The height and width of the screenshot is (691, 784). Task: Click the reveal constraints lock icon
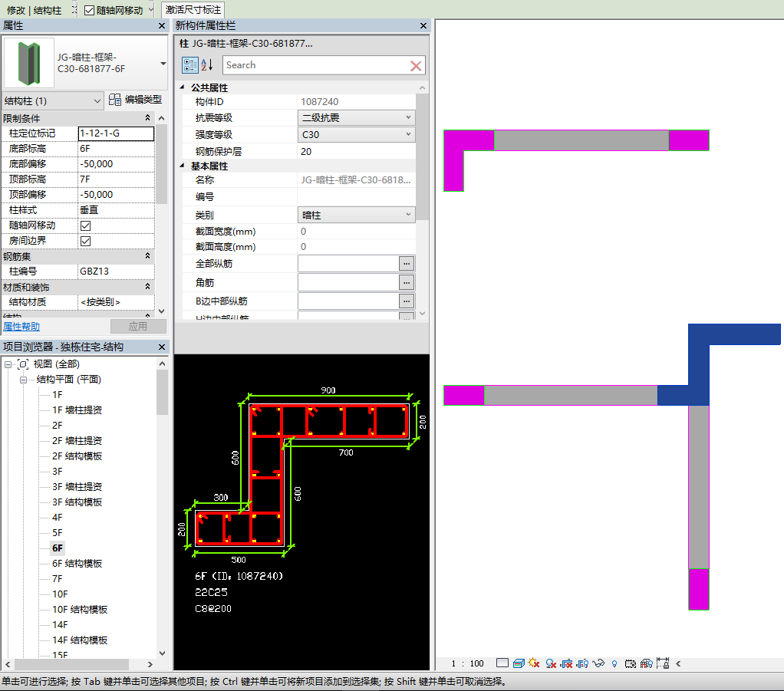point(663,663)
